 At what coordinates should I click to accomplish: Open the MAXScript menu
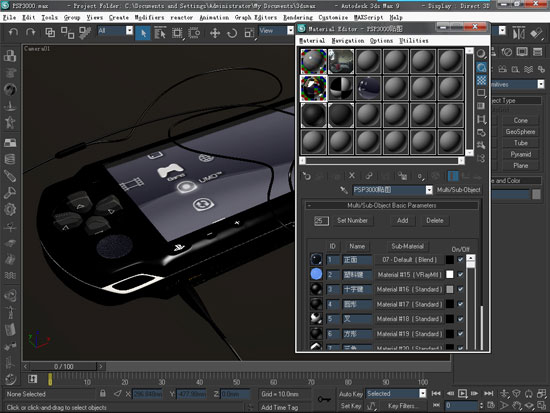(x=368, y=18)
